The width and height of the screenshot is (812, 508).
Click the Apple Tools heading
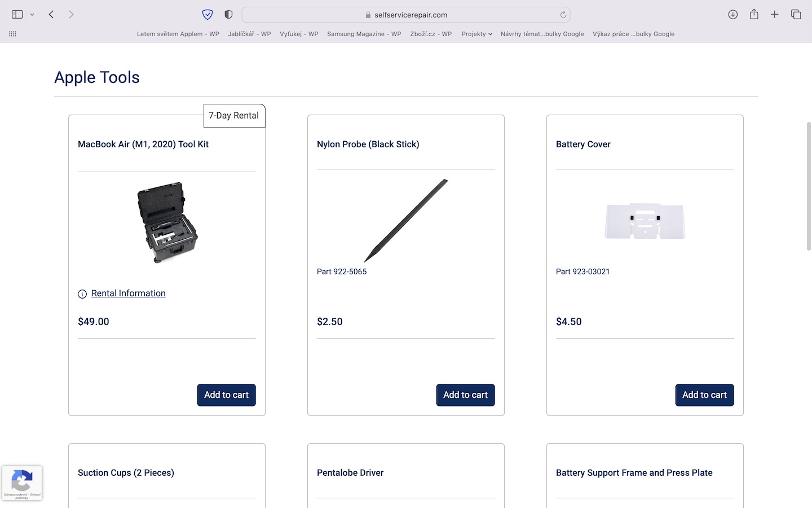(97, 77)
